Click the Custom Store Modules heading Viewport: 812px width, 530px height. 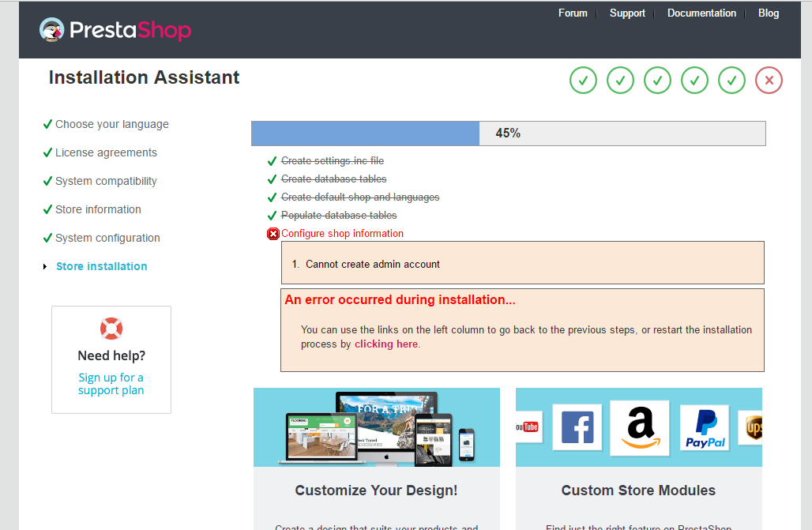point(638,491)
